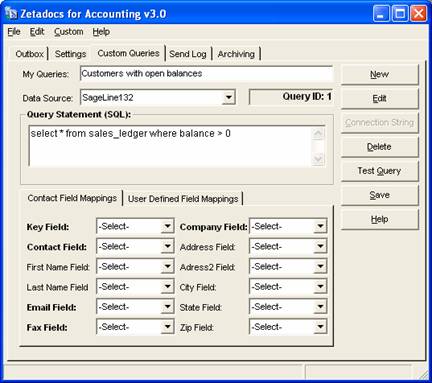Click the Query ID: 1 label
The height and width of the screenshot is (383, 432).
(307, 97)
